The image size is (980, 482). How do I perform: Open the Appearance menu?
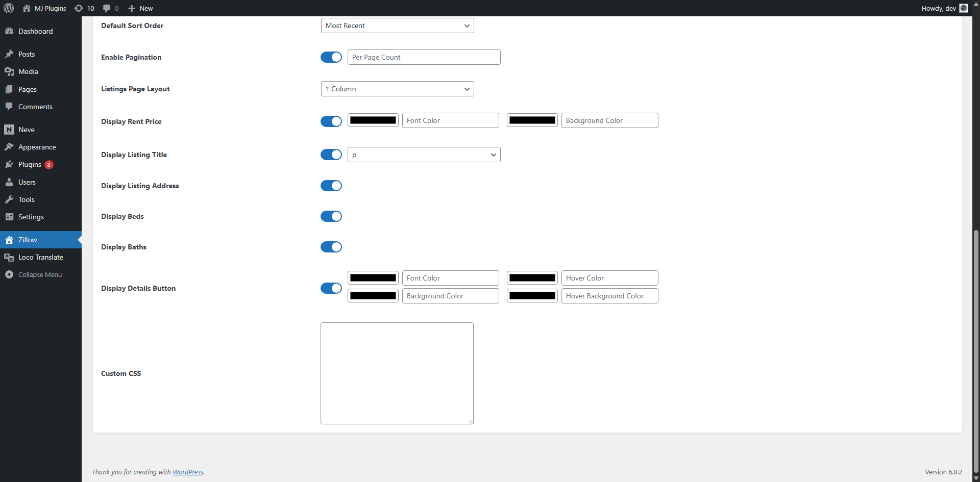(41, 147)
